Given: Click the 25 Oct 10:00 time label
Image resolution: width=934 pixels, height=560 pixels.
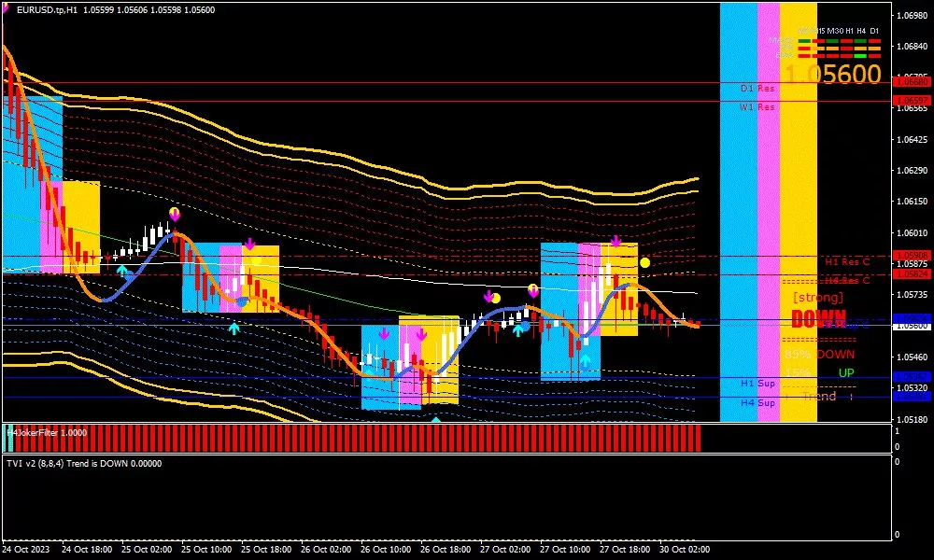Looking at the screenshot, I should 206,550.
